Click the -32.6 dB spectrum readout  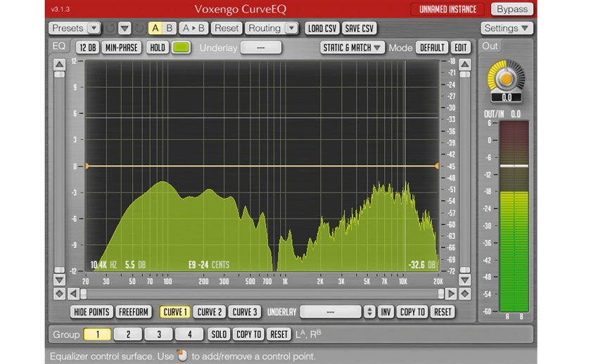coord(422,265)
